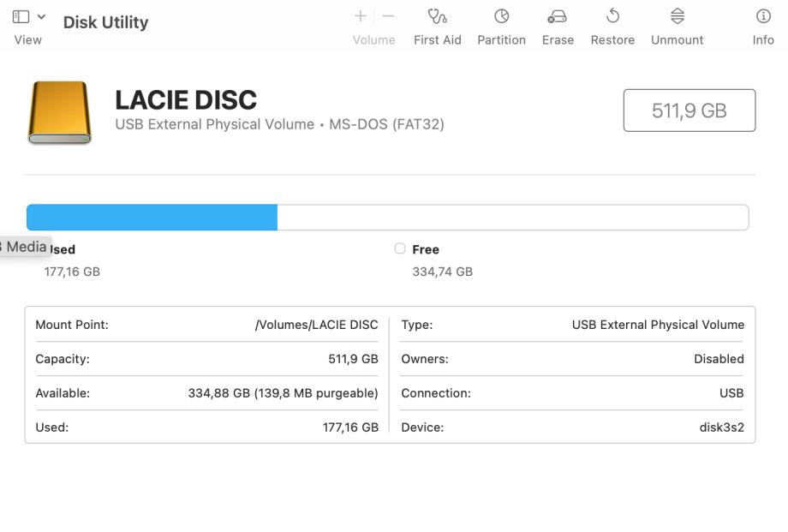Click the LACIE DISC drive icon
This screenshot has width=788, height=532.
60,112
